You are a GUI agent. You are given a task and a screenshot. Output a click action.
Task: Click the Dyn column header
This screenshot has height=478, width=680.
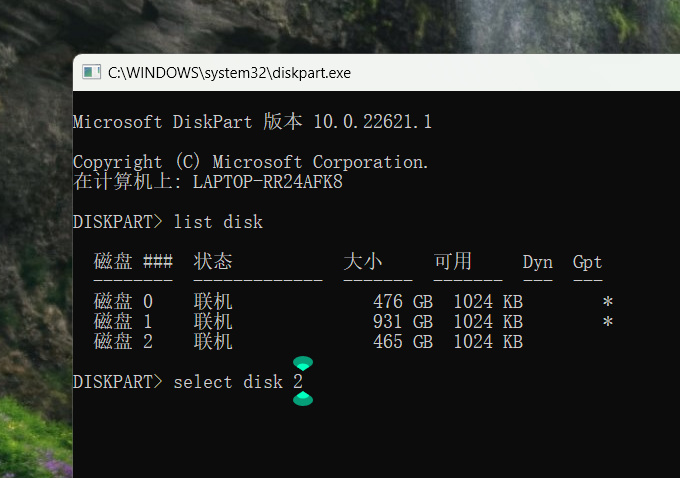537,262
